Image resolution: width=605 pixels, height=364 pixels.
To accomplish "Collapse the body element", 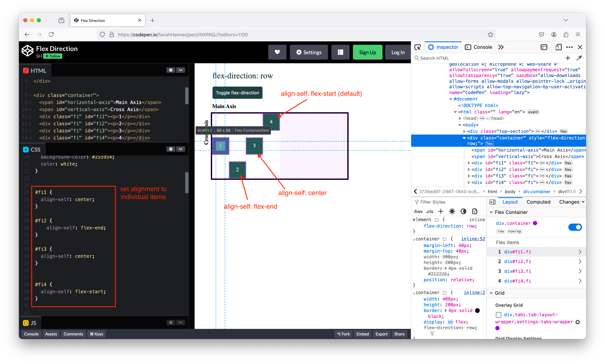I will (x=460, y=125).
